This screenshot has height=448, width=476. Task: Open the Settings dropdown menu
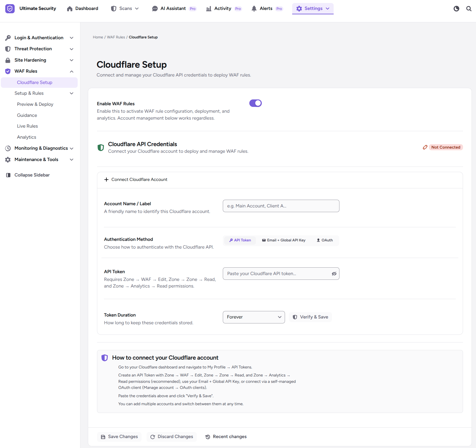click(x=313, y=9)
